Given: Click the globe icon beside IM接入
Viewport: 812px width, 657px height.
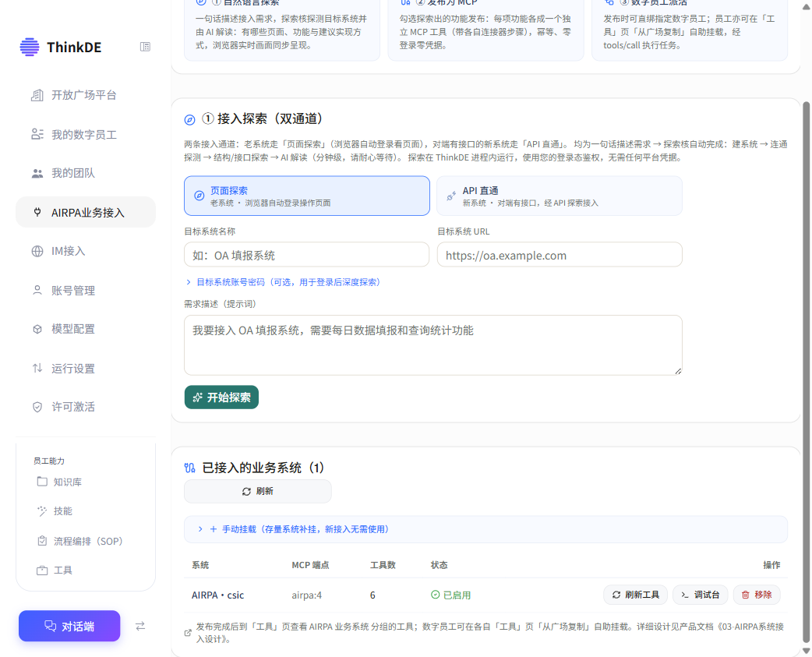Looking at the screenshot, I should click(x=37, y=252).
